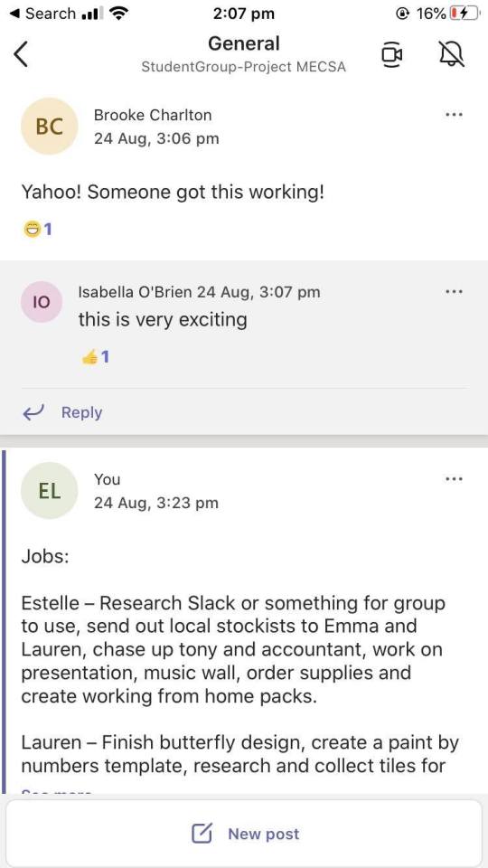Open more options for Brooke Charlton's post
488x868 pixels.
point(454,115)
